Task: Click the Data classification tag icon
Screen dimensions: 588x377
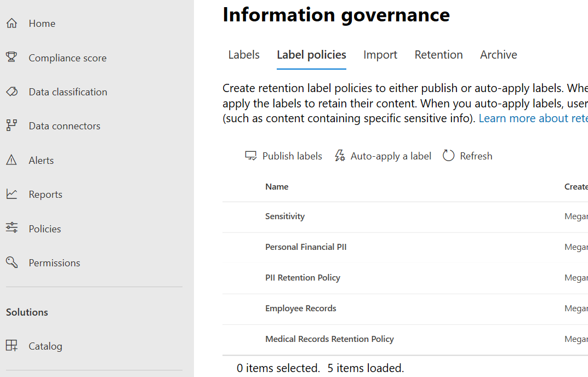Action: (12, 92)
